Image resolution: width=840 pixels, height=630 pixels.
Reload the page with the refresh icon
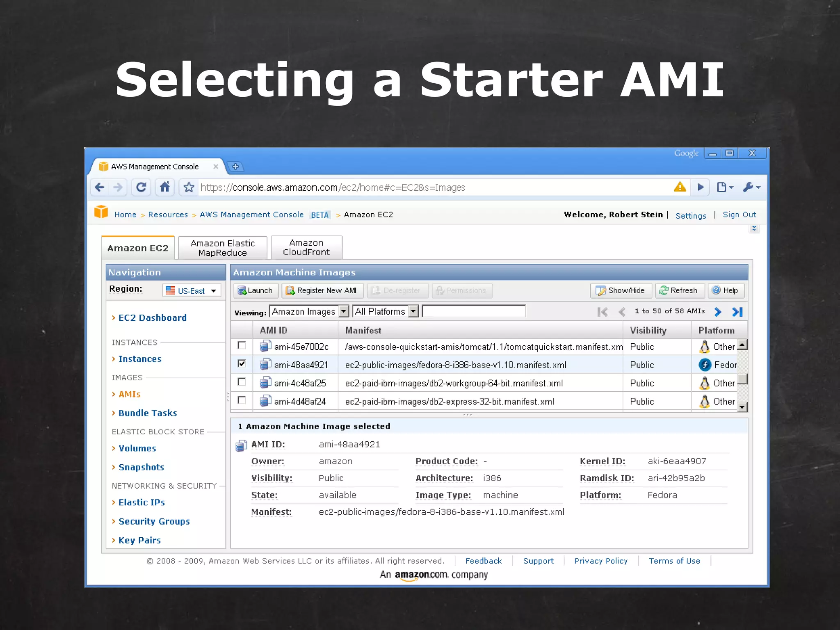(x=141, y=187)
